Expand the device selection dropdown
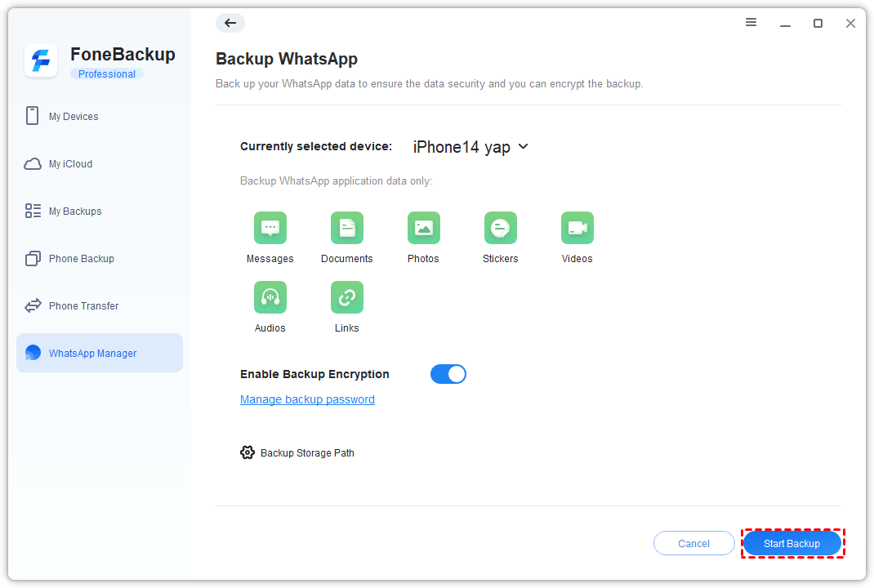Screen dimensions: 874x588 [524, 147]
